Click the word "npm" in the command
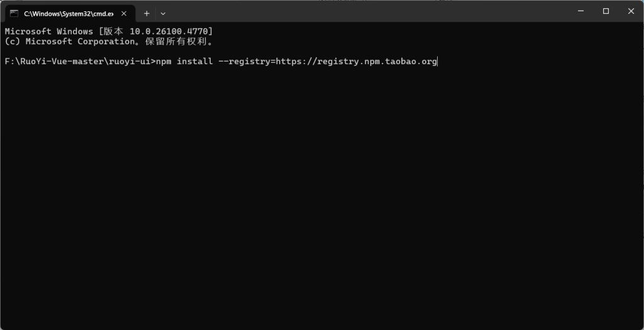644x330 pixels. 164,62
